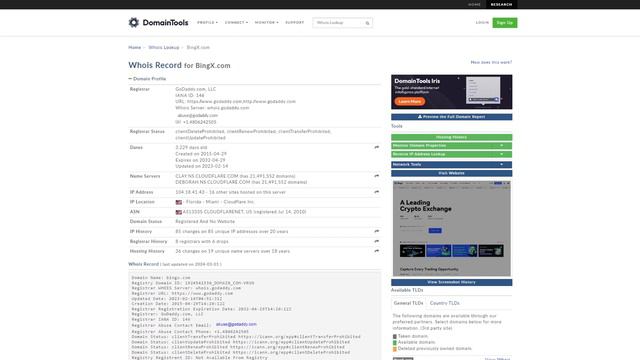The width and height of the screenshot is (640, 360).
Task: Click the BingX website screenshot thumbnail
Action: point(451,228)
